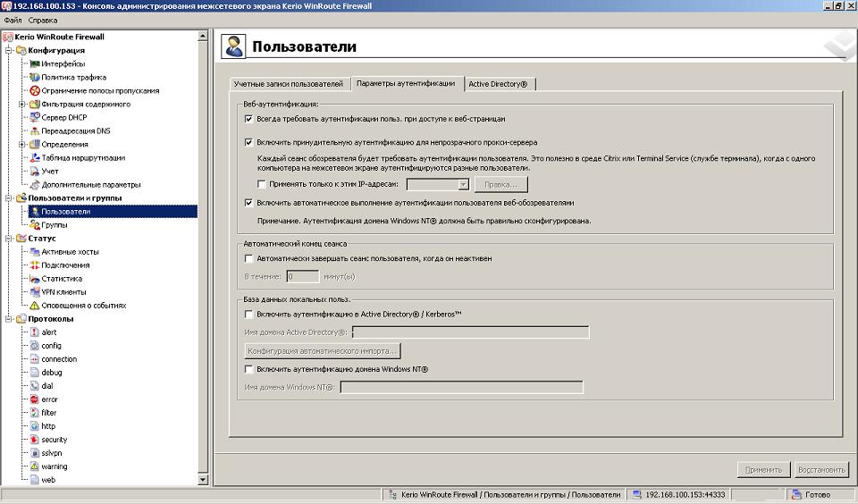The width and height of the screenshot is (858, 504).
Task: Collapse the Протоколы tree node
Action: coord(9,318)
